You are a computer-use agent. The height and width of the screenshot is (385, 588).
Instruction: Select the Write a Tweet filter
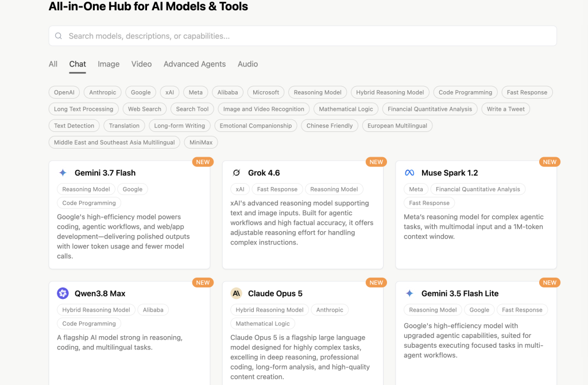point(505,109)
